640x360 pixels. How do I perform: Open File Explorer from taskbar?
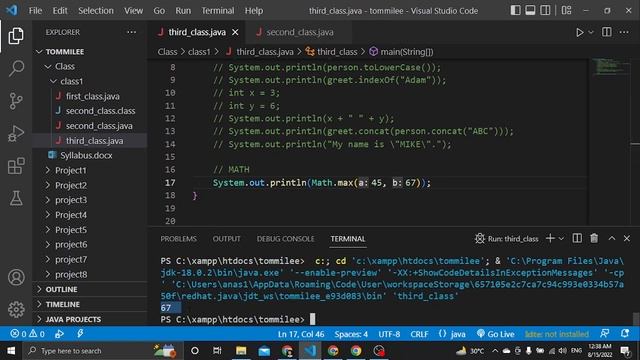[x=241, y=351]
